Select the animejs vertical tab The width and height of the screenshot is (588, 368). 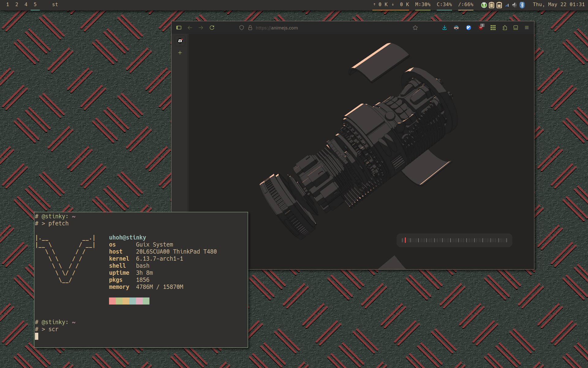coord(180,41)
